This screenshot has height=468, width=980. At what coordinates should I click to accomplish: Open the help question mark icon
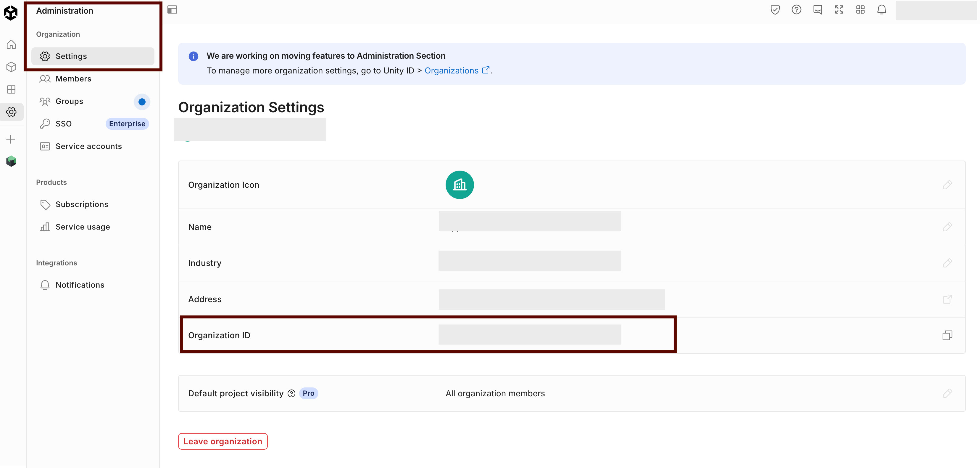pos(796,10)
